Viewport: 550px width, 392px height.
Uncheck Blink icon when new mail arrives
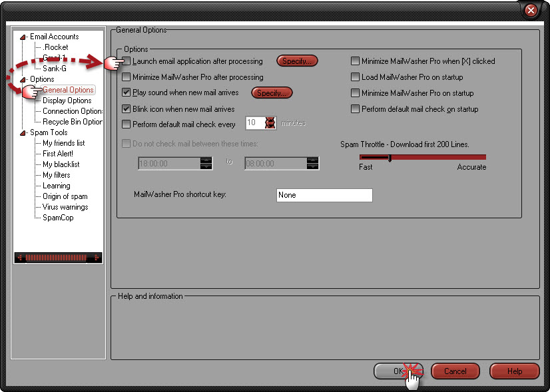coord(127,109)
